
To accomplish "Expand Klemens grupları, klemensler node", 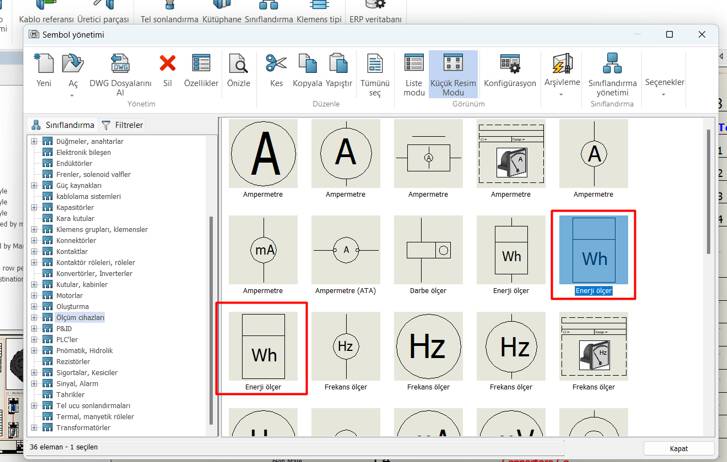I will [x=34, y=229].
